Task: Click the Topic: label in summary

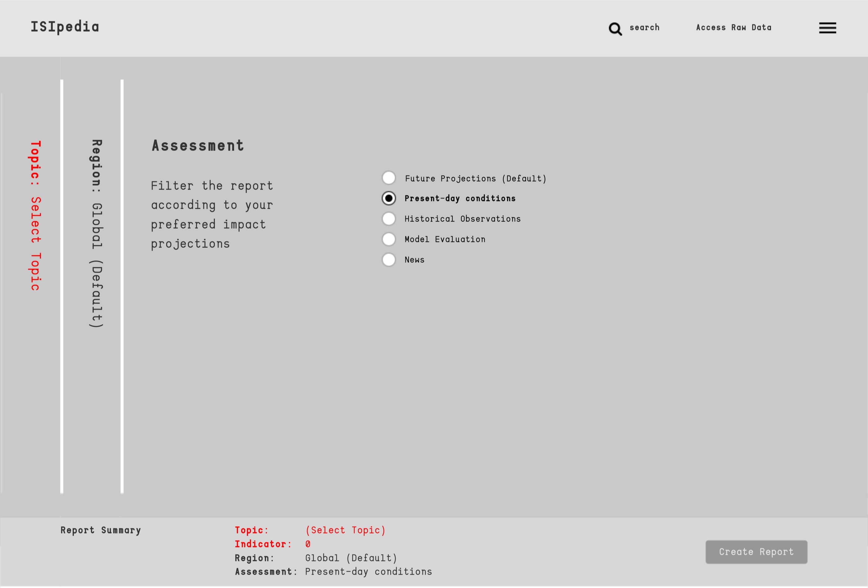Action: click(251, 530)
